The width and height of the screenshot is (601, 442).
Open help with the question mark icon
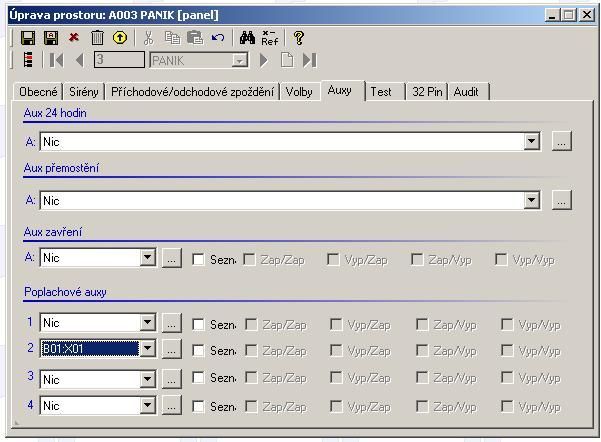pyautogui.click(x=298, y=38)
